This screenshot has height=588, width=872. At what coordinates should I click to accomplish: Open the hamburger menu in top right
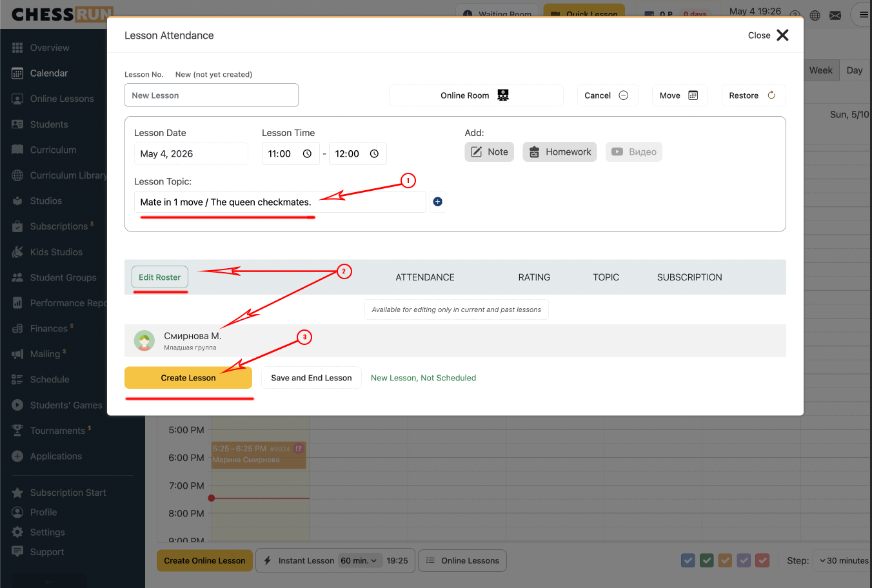[x=863, y=14]
